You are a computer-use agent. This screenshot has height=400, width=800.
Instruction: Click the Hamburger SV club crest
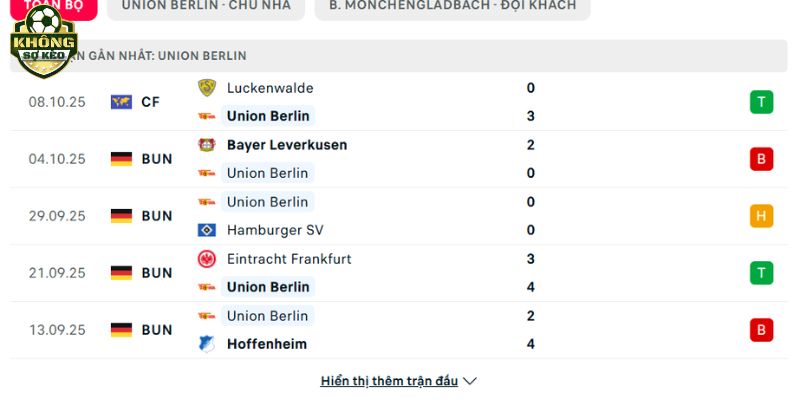pyautogui.click(x=207, y=230)
